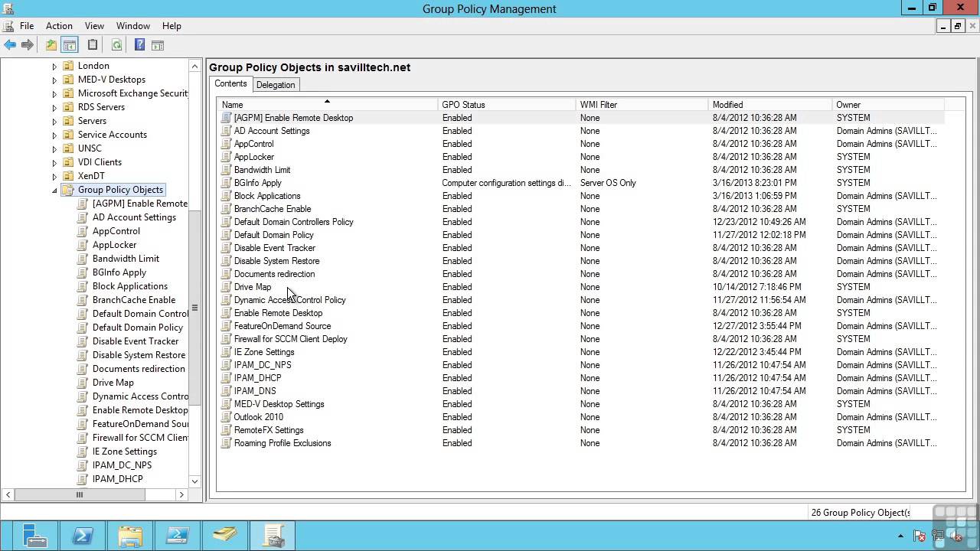Viewport: 980px width, 551px height.
Task: Expand the MED-V Desktops node
Action: [54, 80]
